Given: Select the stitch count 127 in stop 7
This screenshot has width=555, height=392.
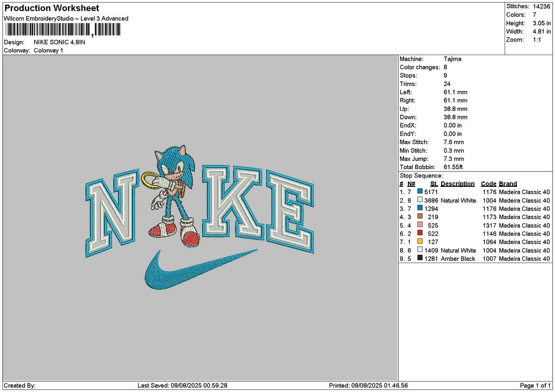Looking at the screenshot, I should click(x=433, y=242).
